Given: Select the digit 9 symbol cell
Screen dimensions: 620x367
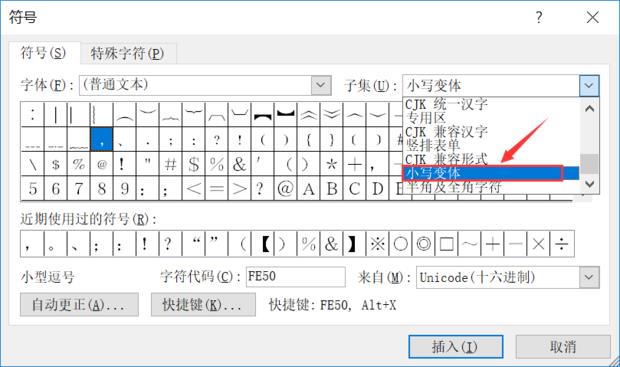Looking at the screenshot, I should (125, 189).
